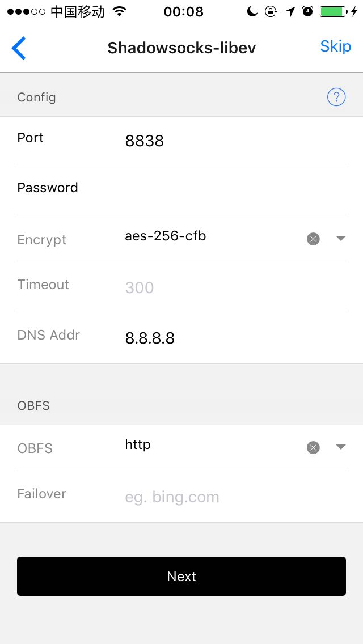Tap the Do Not Disturb moon icon
Screen dimensions: 363x644
(253, 12)
